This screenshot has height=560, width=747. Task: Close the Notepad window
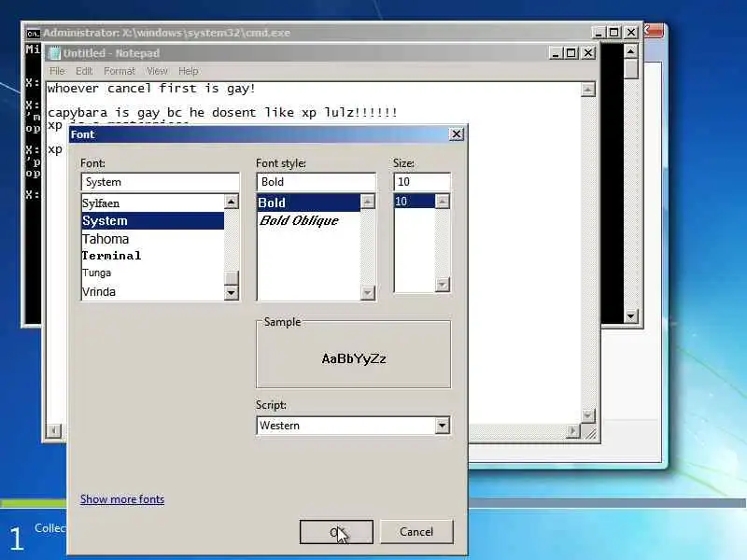click(589, 53)
